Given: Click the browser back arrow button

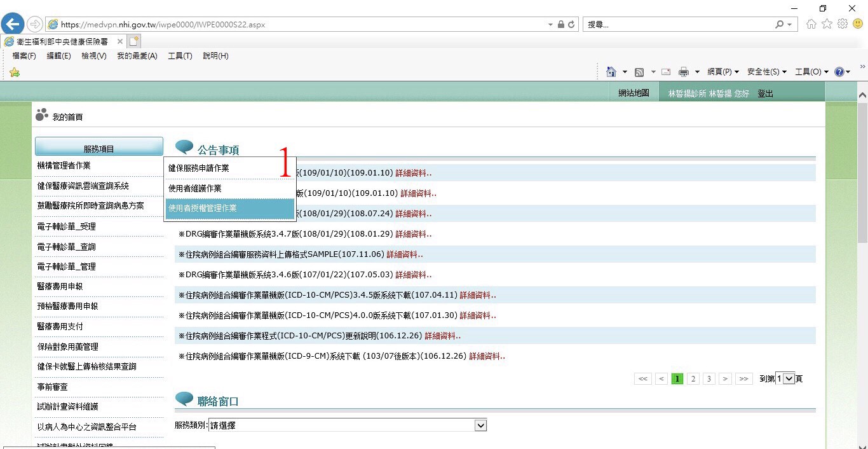Looking at the screenshot, I should [12, 24].
